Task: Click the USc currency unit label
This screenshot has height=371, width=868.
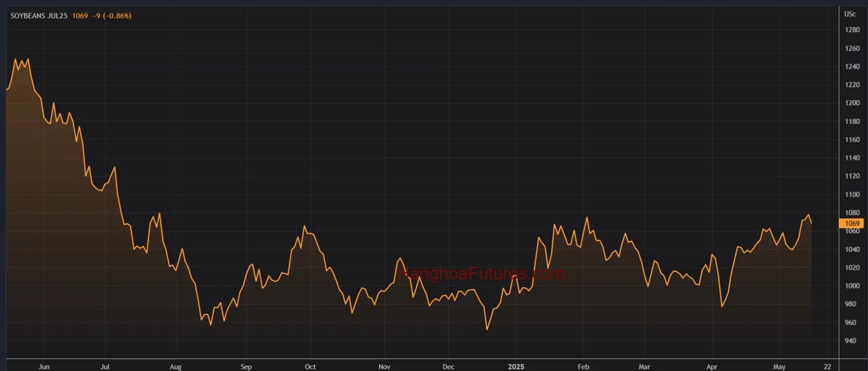Action: (850, 14)
